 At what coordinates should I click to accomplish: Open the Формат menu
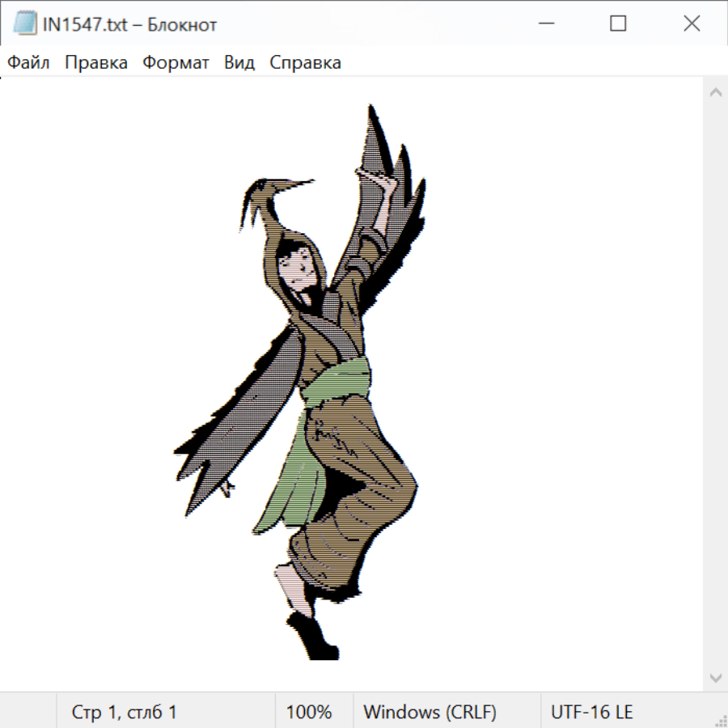coord(176,63)
